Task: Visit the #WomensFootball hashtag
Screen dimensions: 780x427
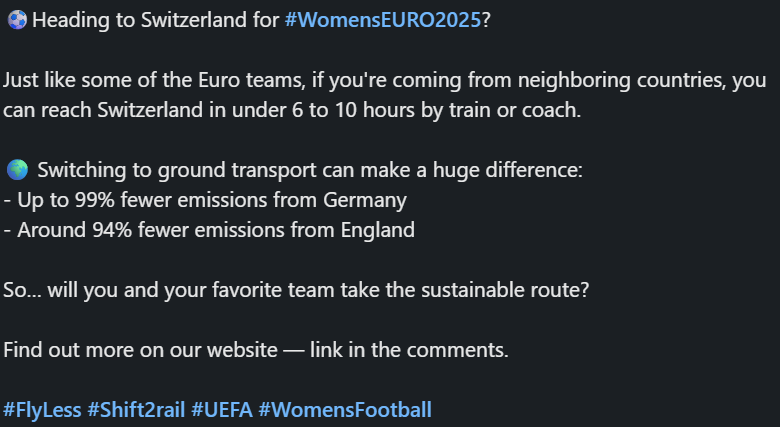Action: click(x=345, y=409)
